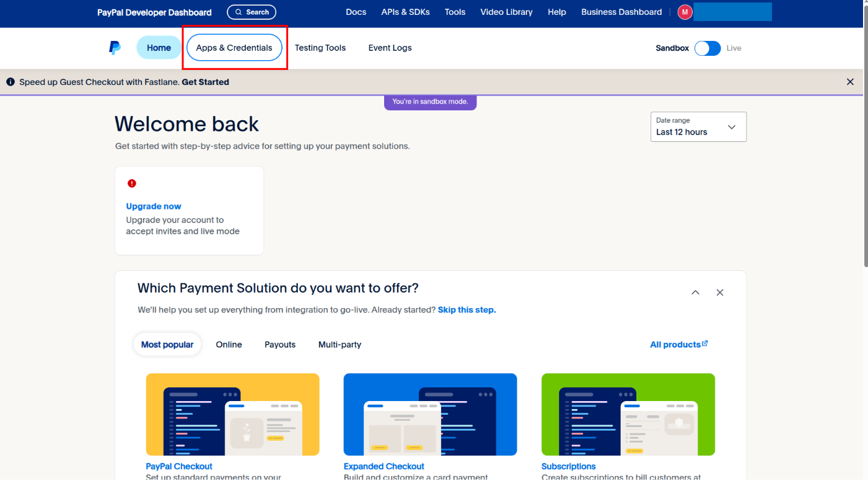868x481 pixels.
Task: Click the red alert icon on upgrade card
Action: coord(131,183)
